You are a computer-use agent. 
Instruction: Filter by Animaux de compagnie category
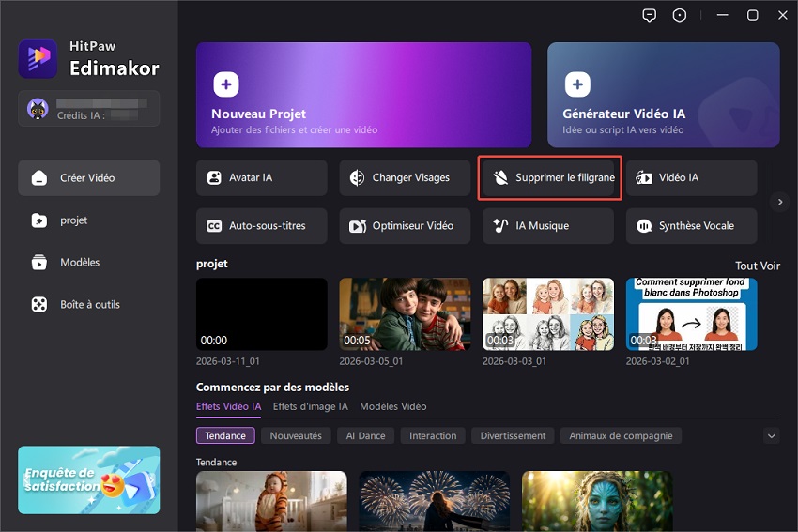point(621,436)
